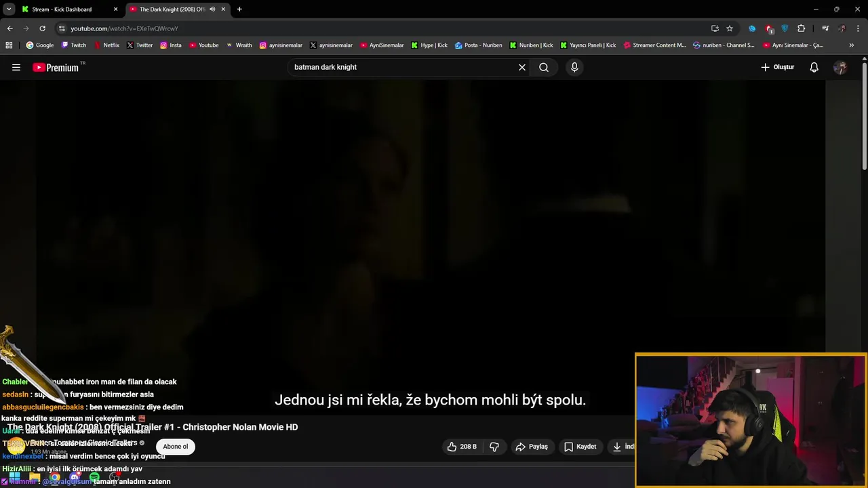Click the magnifier search button
This screenshot has height=488, width=868.
pyautogui.click(x=544, y=67)
